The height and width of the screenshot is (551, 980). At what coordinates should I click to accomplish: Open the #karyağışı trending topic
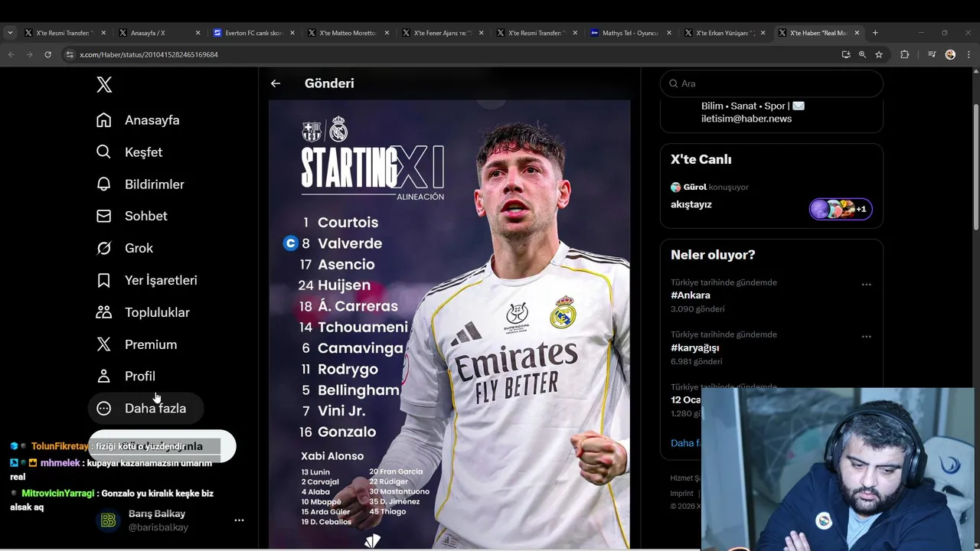pos(694,347)
